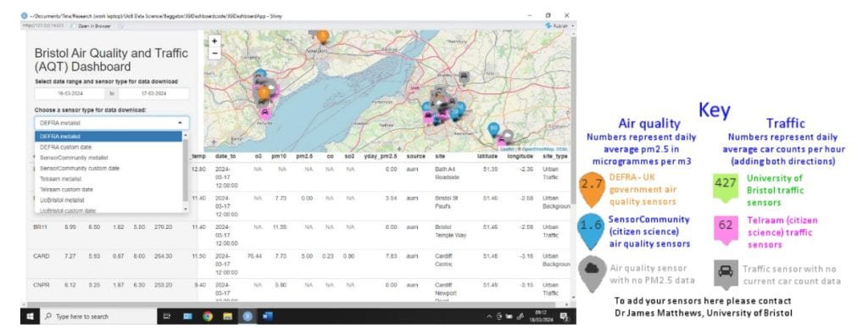Zoom out on the map with minus

click(x=215, y=53)
